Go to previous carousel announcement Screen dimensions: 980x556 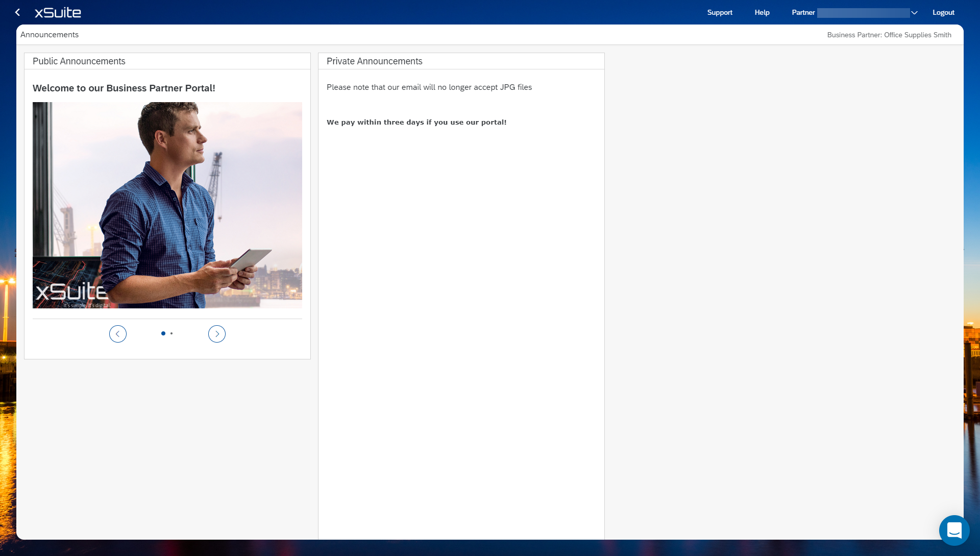click(118, 334)
